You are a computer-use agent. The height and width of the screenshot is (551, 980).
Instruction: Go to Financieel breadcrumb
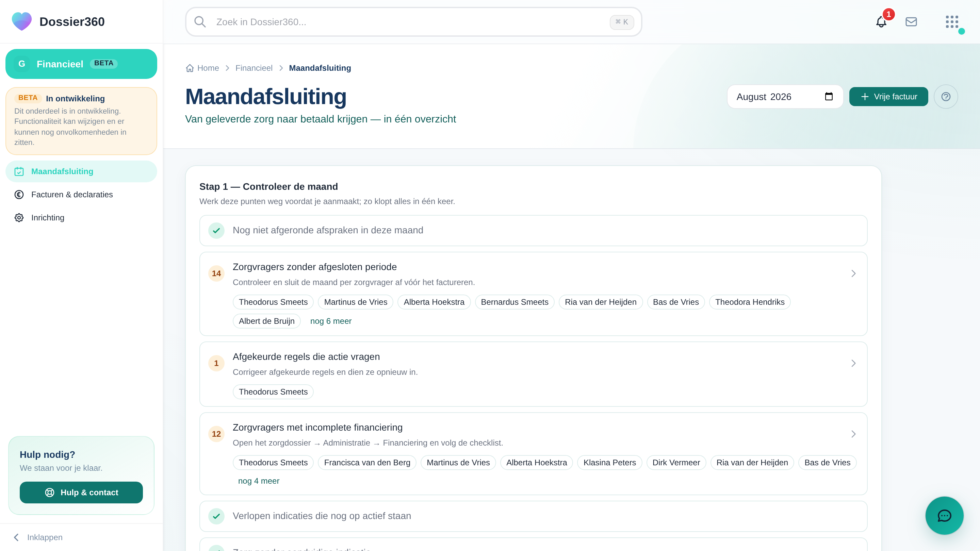click(x=254, y=68)
